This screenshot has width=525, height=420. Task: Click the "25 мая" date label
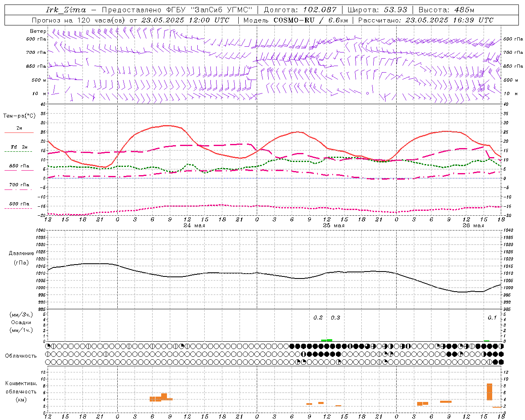[x=334, y=226]
